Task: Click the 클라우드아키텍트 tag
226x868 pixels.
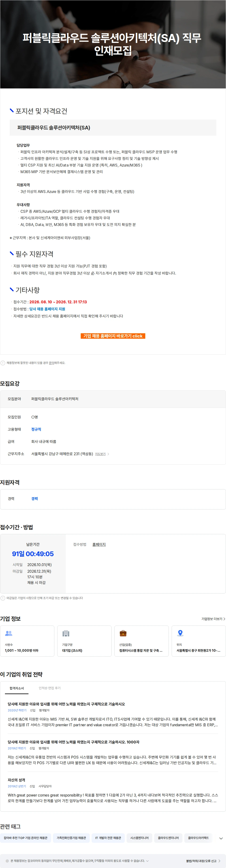Action: coord(198,838)
